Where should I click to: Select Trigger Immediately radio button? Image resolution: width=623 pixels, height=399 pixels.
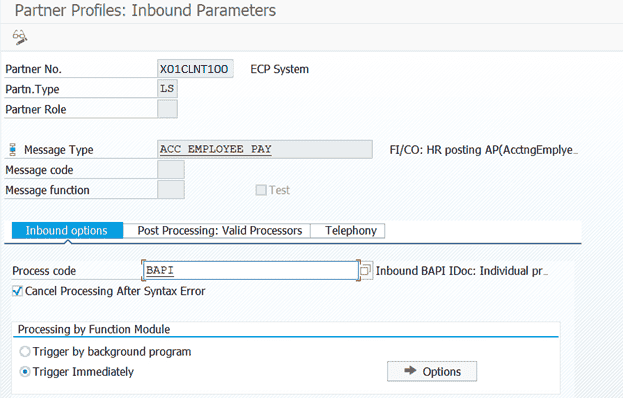(25, 372)
